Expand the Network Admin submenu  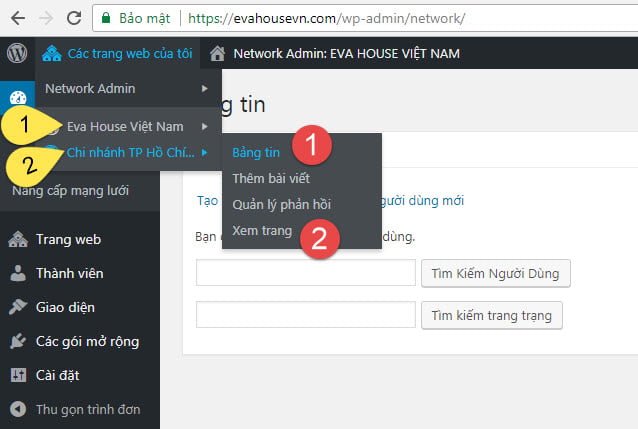point(127,88)
